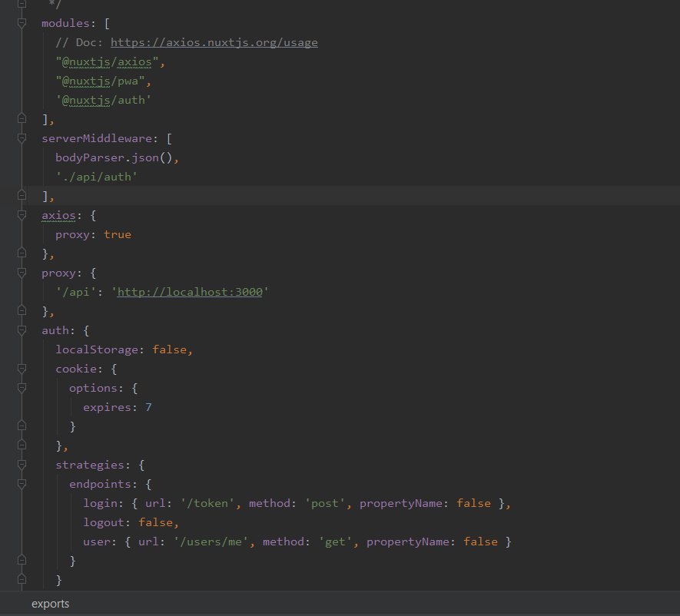This screenshot has width=680, height=616.
Task: Click the '/users/me' url string
Action: tap(211, 541)
